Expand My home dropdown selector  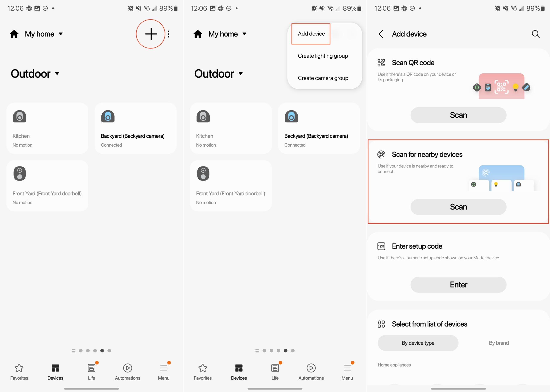pos(43,33)
